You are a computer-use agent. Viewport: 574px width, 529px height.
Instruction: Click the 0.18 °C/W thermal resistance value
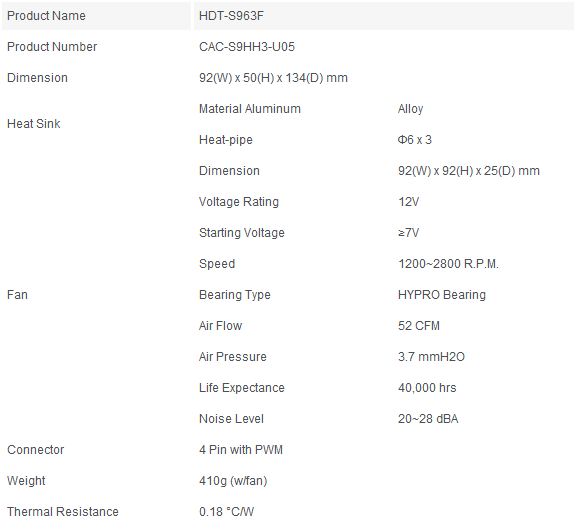(226, 512)
